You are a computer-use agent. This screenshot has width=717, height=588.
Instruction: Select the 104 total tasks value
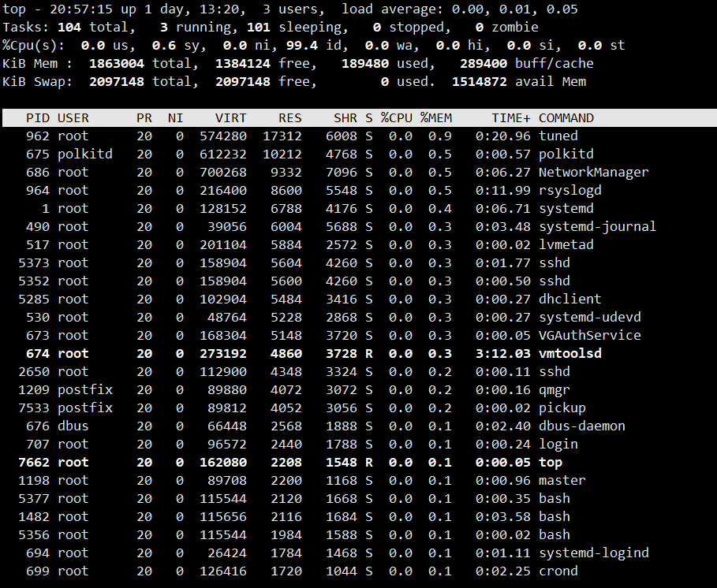69,28
